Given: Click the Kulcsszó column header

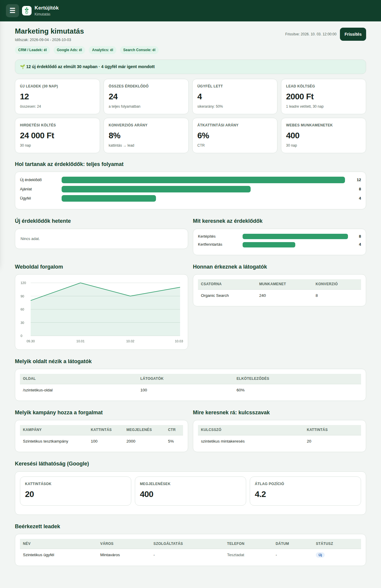Looking at the screenshot, I should (x=211, y=430).
